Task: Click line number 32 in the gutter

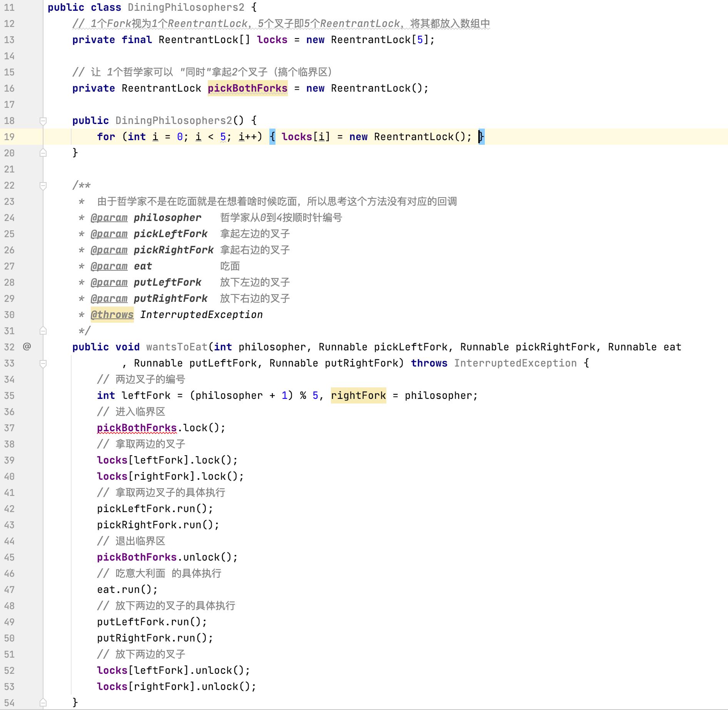Action: click(9, 347)
